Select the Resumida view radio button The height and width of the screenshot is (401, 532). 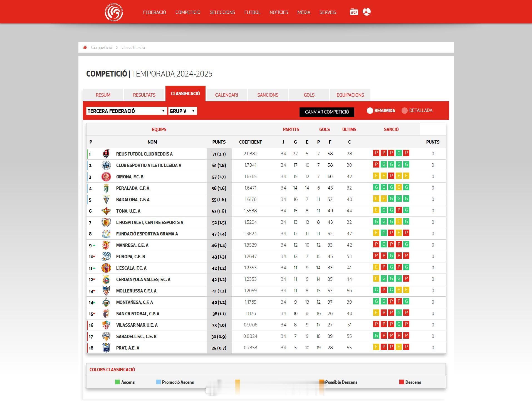(x=370, y=110)
